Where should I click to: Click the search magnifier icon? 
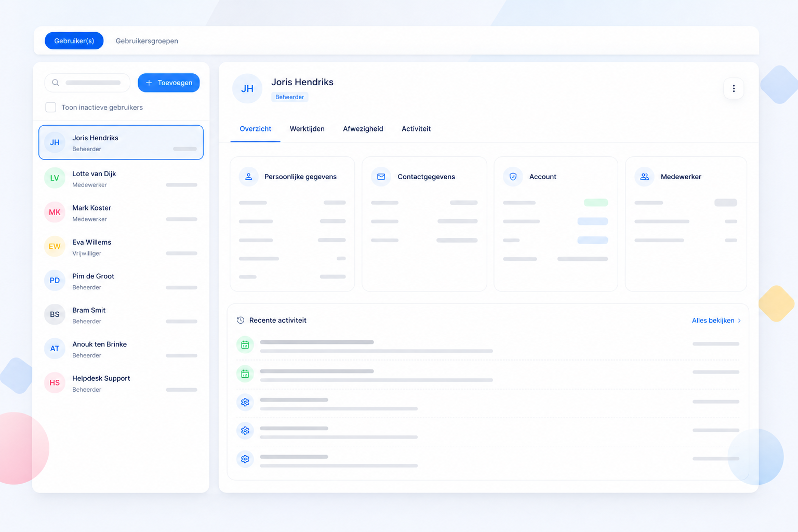click(x=56, y=83)
